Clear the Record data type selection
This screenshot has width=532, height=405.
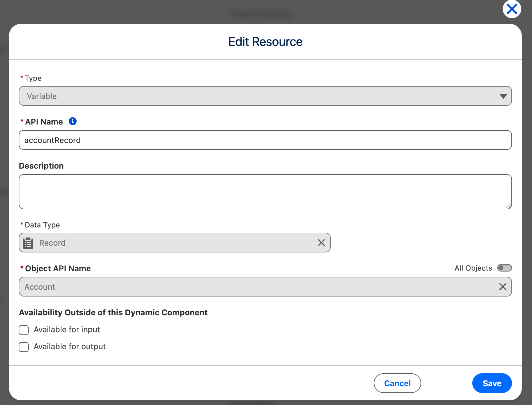[321, 243]
